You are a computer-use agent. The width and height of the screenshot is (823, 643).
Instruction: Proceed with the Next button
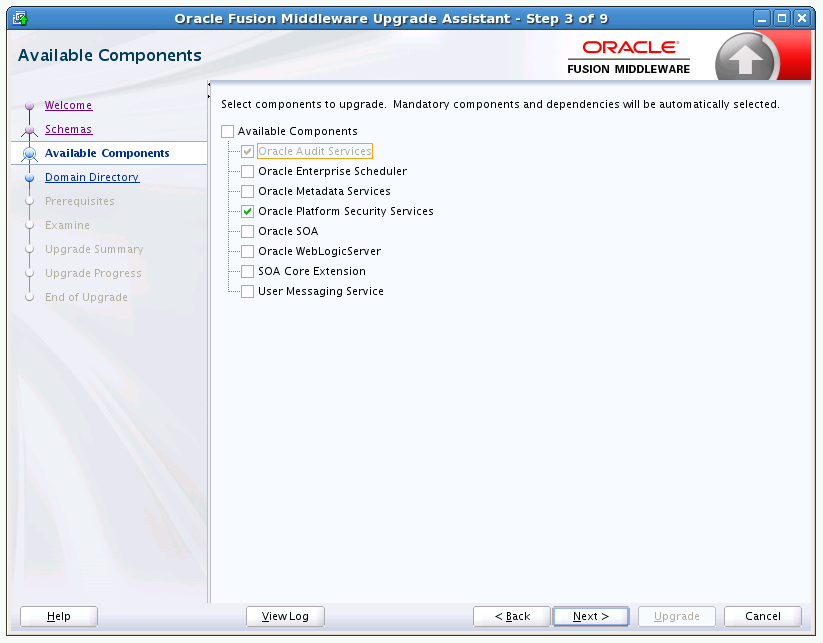pyautogui.click(x=591, y=617)
